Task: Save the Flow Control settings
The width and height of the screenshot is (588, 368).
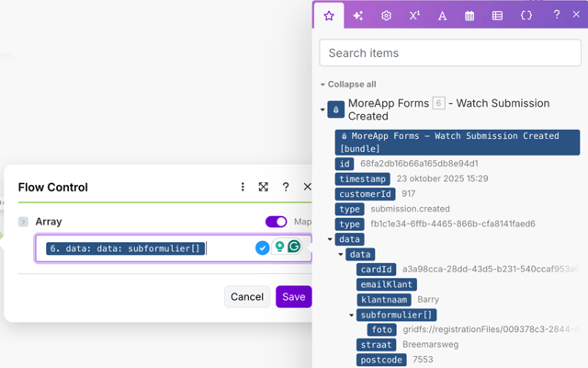Action: point(293,297)
